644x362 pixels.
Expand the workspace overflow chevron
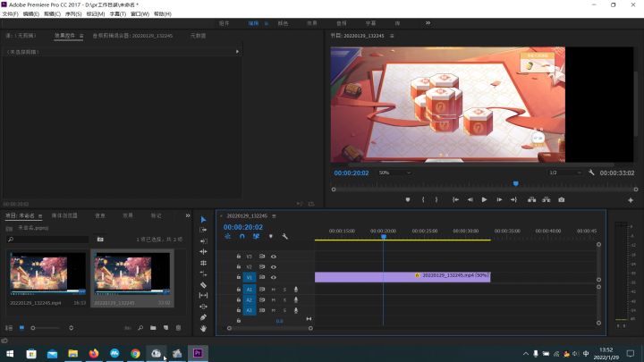(428, 23)
